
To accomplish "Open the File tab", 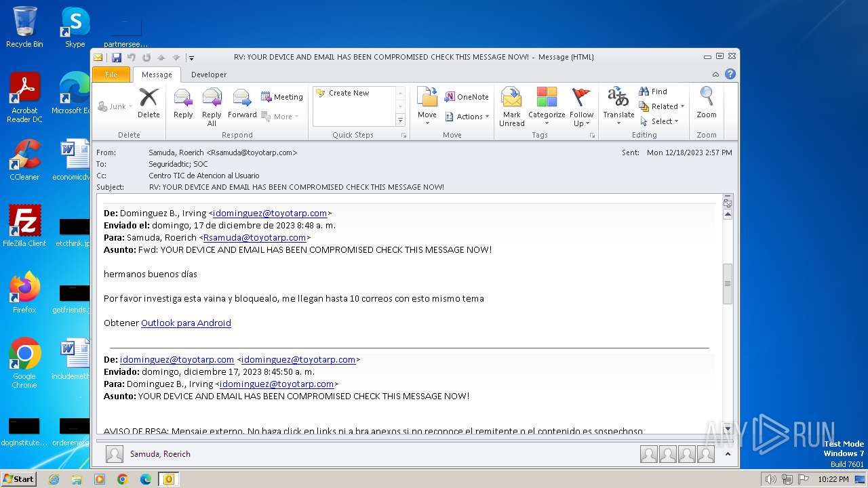I will [111, 75].
